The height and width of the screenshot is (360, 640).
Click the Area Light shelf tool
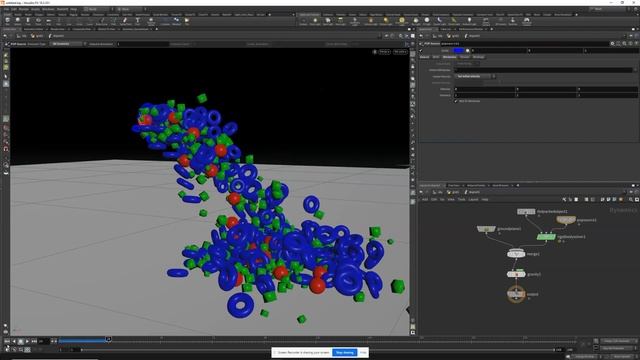point(340,21)
